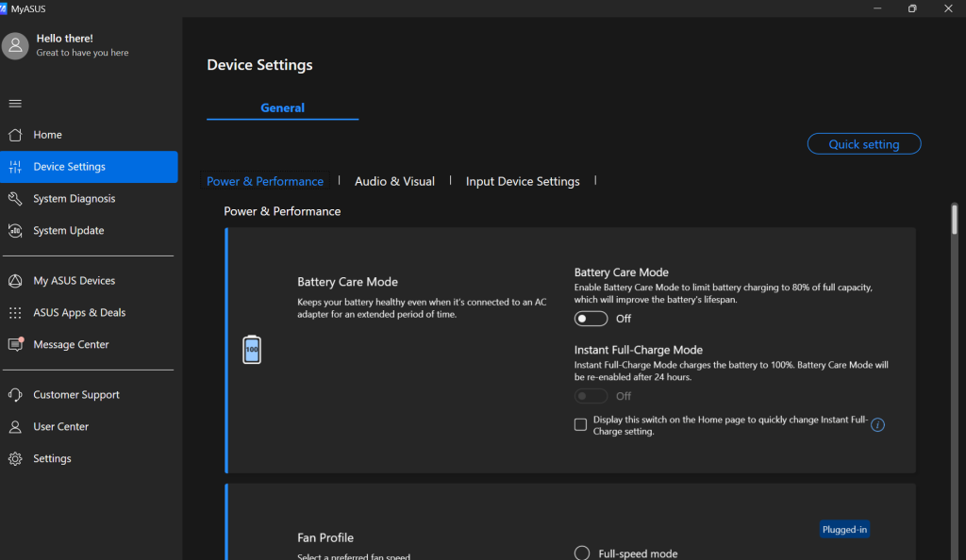Enable the Battery Care Mode toggle
Image resolution: width=966 pixels, height=560 pixels.
pos(591,319)
